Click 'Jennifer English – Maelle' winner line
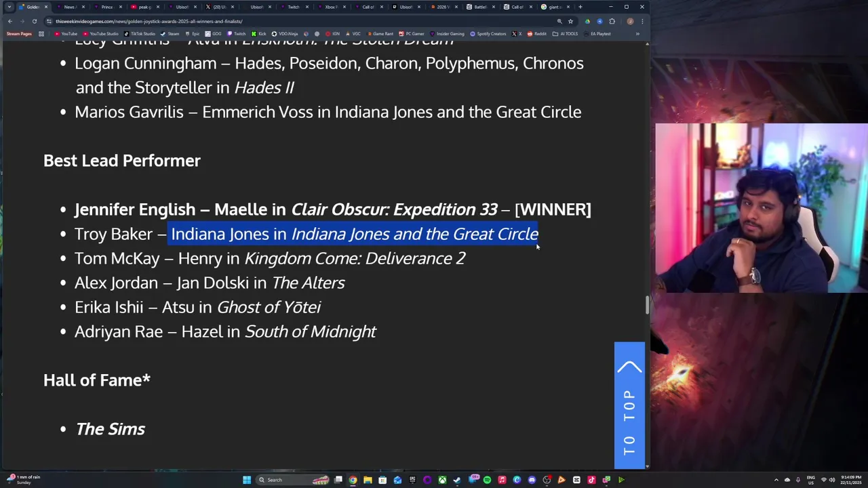This screenshot has height=488, width=868. (332, 209)
